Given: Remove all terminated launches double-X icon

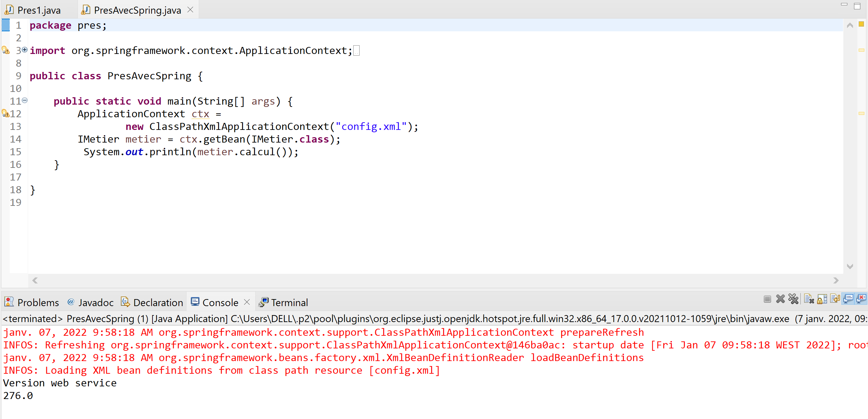Looking at the screenshot, I should tap(793, 299).
